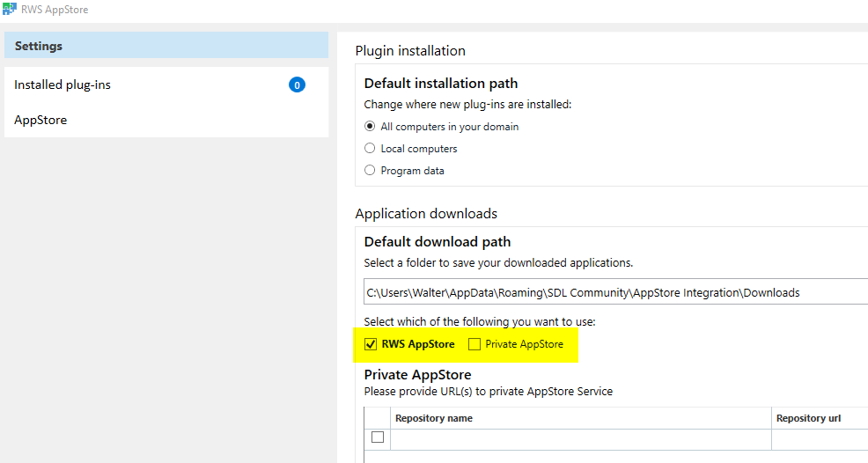868x463 pixels.
Task: Click the empty Repository url cell
Action: point(820,439)
